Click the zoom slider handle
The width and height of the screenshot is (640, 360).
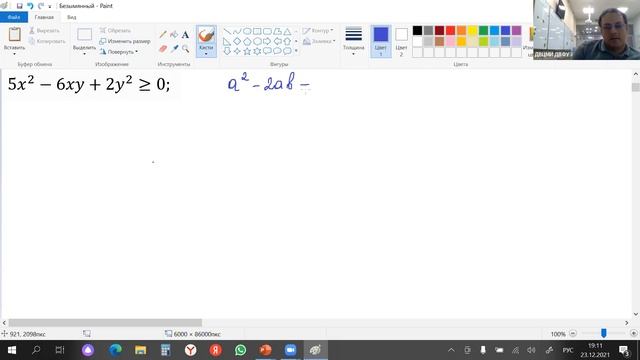click(604, 333)
